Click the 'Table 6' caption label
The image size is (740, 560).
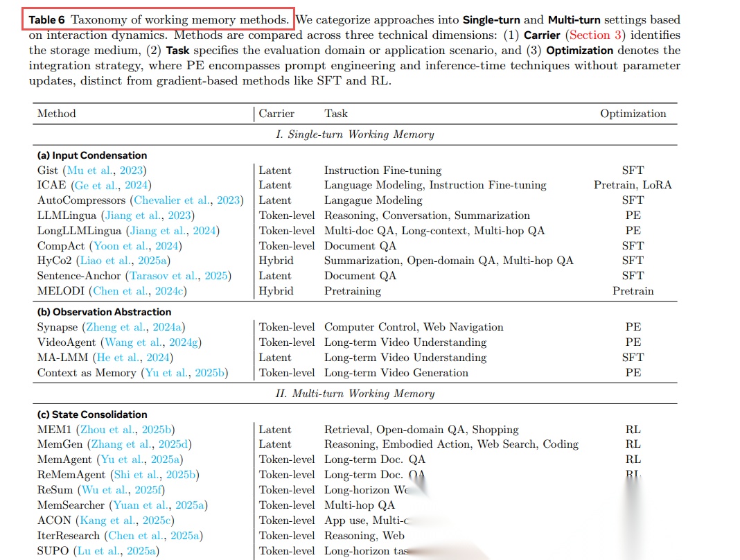pos(46,20)
